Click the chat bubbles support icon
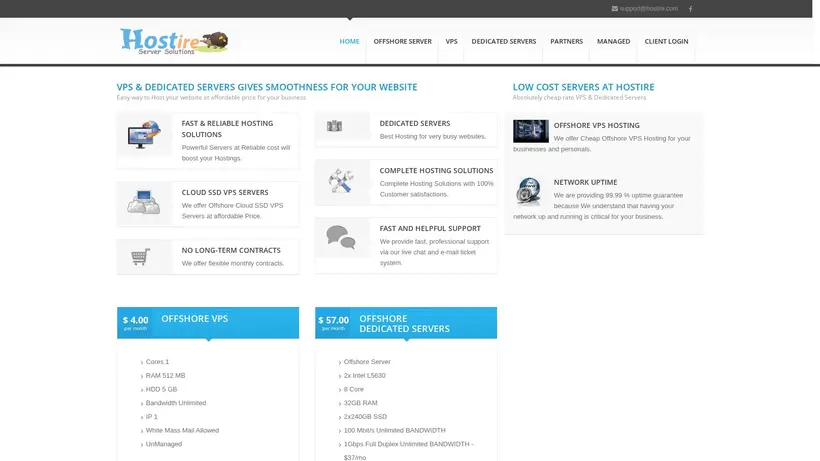Viewport: 820px width, 461px height. click(x=341, y=237)
